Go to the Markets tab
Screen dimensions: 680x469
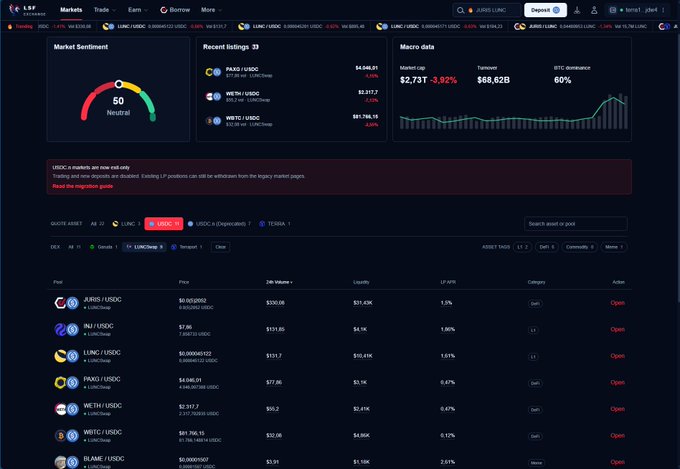[x=71, y=10]
